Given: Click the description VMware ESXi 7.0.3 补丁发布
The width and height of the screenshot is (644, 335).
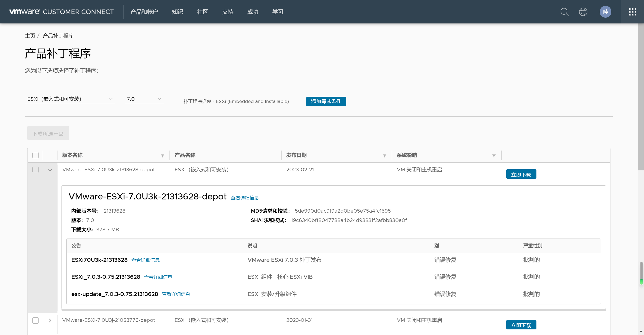Looking at the screenshot, I should pyautogui.click(x=284, y=260).
